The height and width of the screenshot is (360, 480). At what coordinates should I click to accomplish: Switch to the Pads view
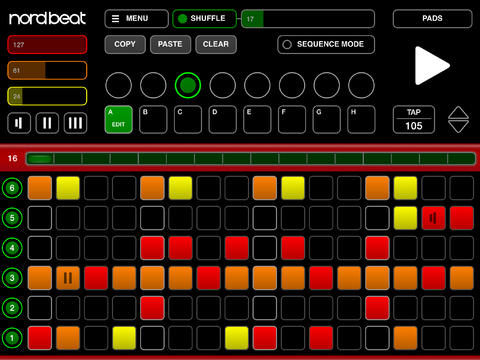432,19
